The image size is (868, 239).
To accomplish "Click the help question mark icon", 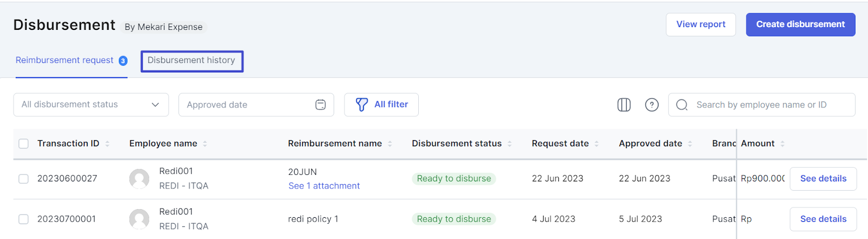I will (x=652, y=105).
